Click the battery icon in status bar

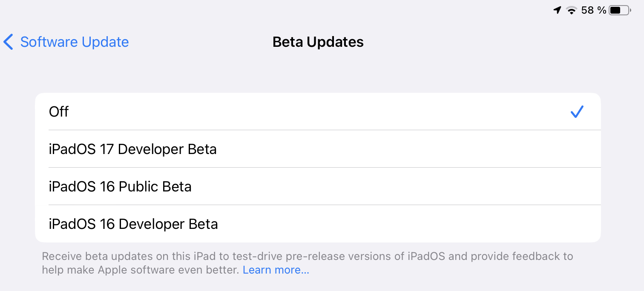coord(619,11)
